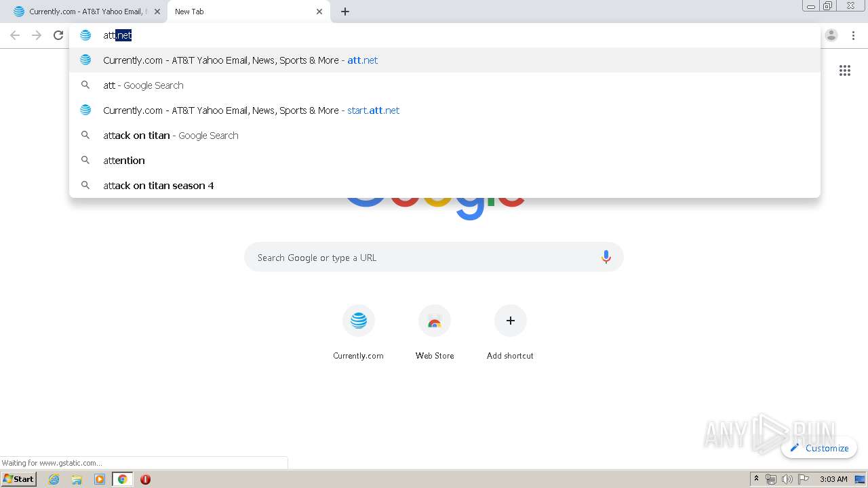
Task: Click the browser forward arrow
Action: 37,35
